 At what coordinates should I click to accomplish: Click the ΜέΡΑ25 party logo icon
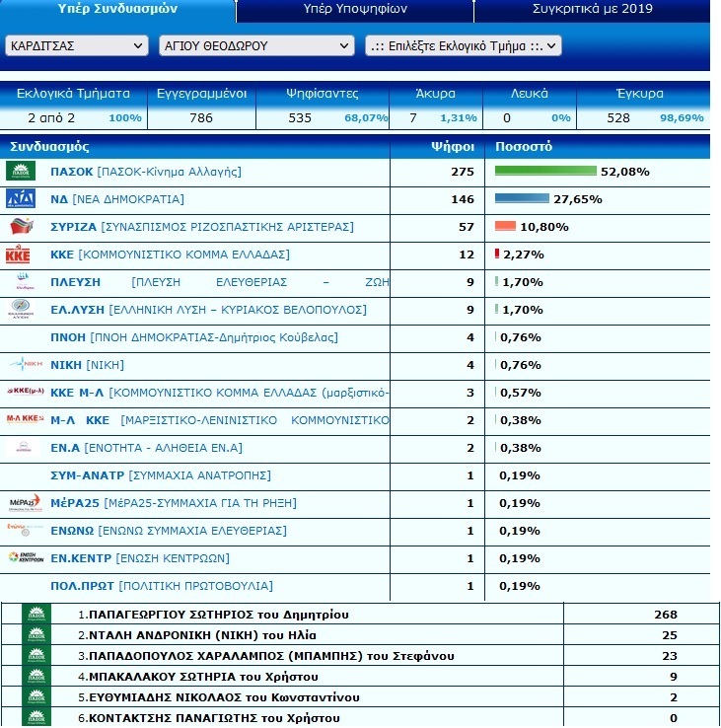coord(26,503)
